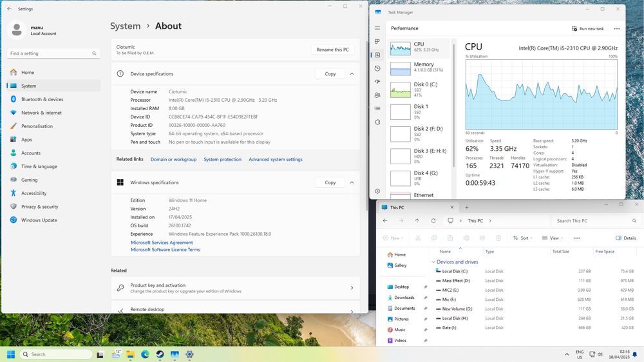The width and height of the screenshot is (644, 362).
Task: Open See more ellipsis in File Explorer
Action: point(577,238)
